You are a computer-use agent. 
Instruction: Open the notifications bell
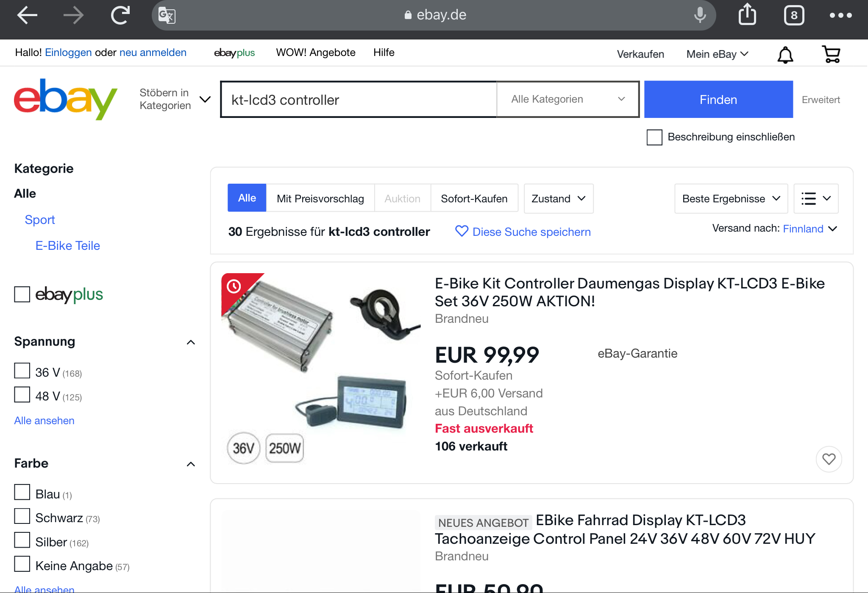[x=785, y=54]
